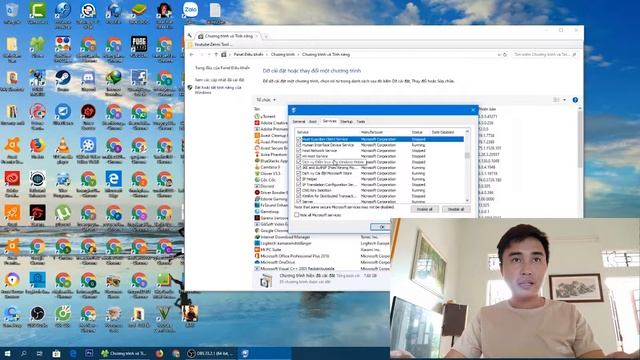Toggle Host Network Service checkbox
The image size is (640, 360).
pos(299,151)
